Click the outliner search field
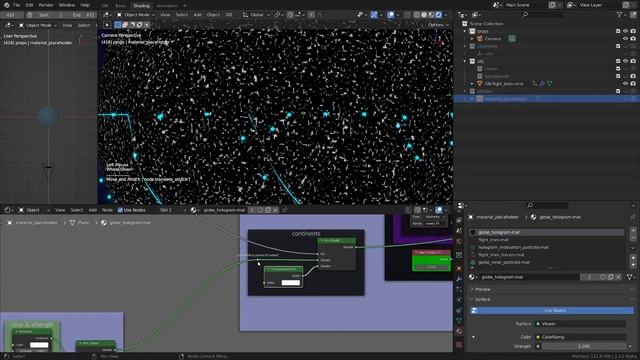640x360 pixels. [x=544, y=15]
